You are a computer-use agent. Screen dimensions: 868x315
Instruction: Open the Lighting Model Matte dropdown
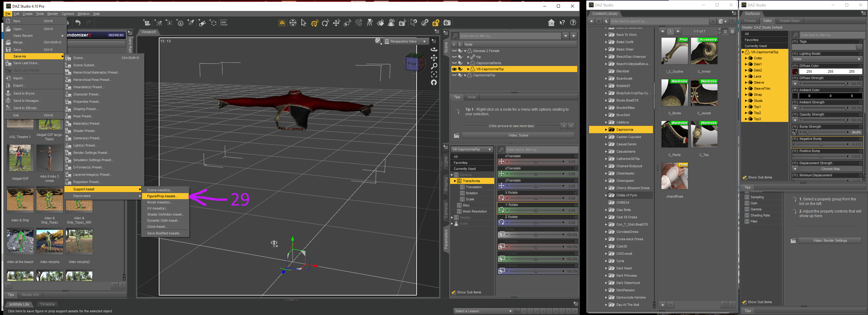[826, 59]
